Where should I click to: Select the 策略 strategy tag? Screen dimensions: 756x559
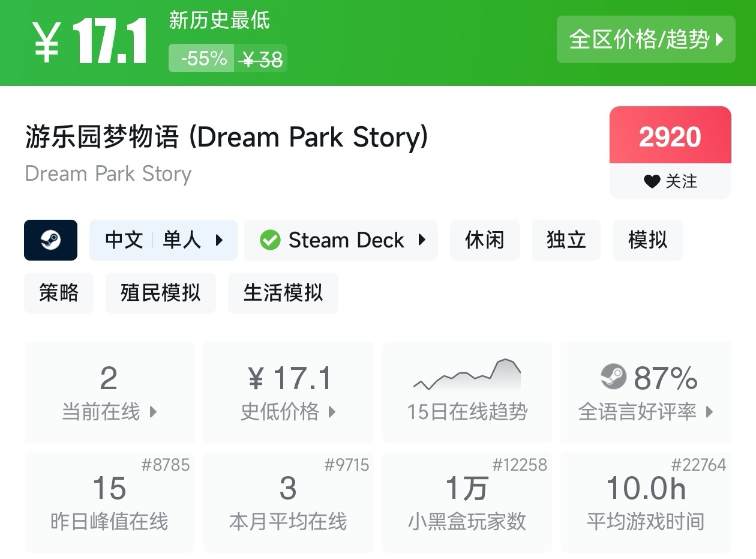pos(59,293)
